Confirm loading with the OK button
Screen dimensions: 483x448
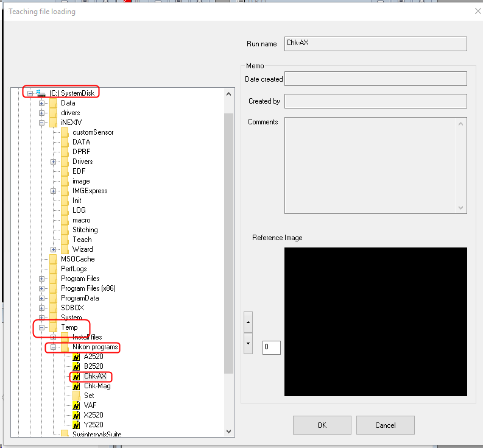(322, 425)
